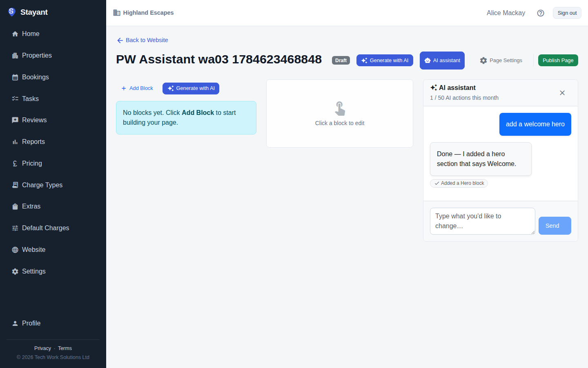Viewport: 588px width, 368px height.
Task: Open Default Charges via its sliders icon
Action: coord(15,228)
